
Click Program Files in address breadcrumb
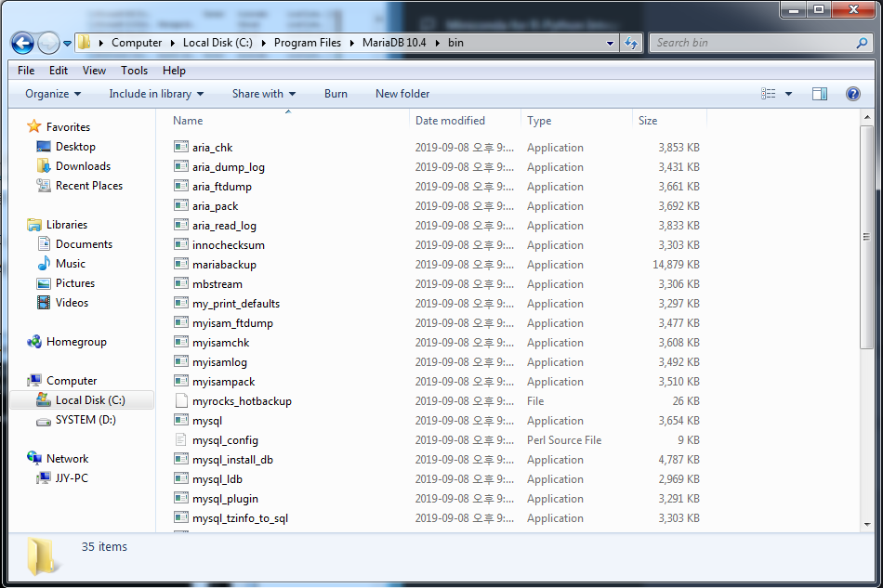click(308, 43)
